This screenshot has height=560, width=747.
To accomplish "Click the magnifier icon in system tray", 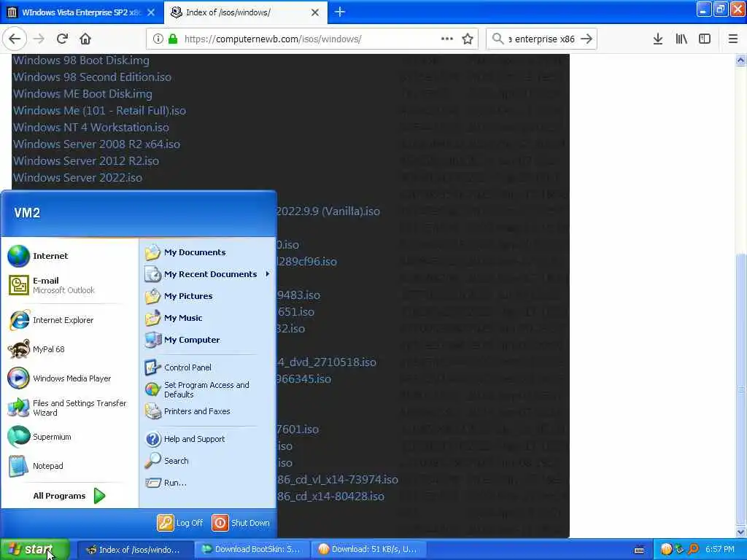I will tap(693, 550).
